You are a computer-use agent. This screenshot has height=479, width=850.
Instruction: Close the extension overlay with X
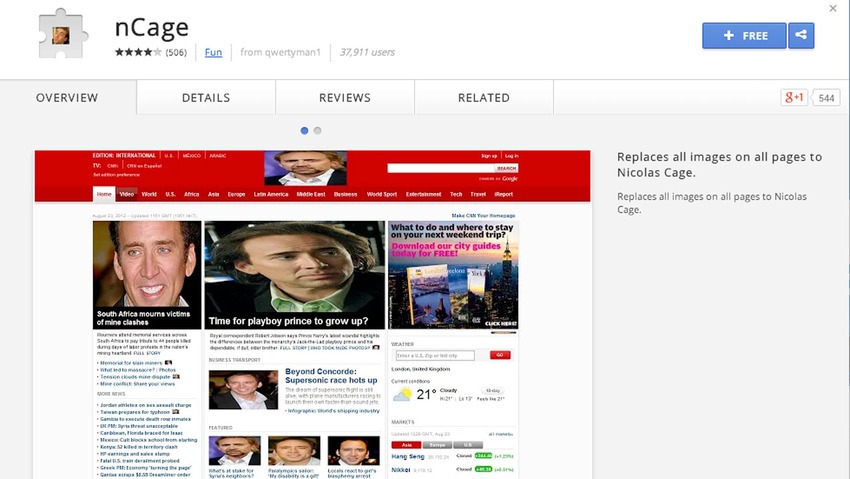pos(833,8)
